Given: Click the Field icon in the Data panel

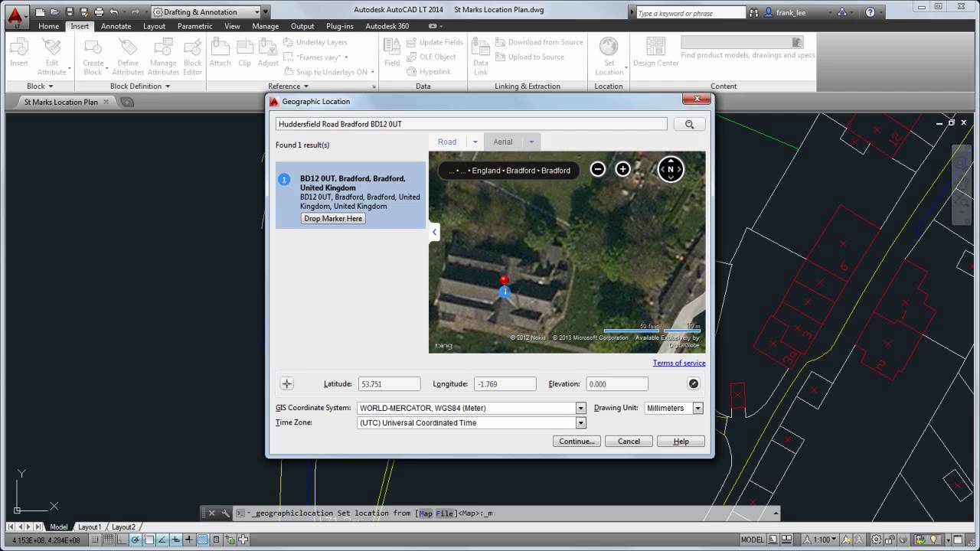Looking at the screenshot, I should tap(392, 52).
